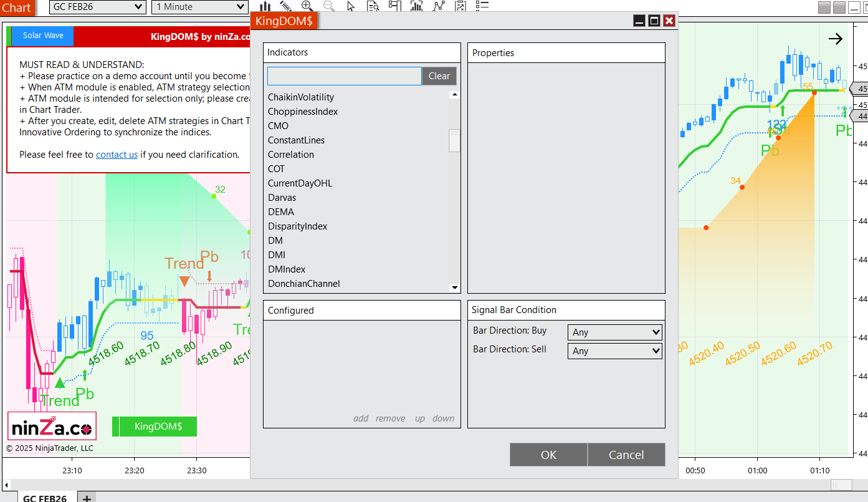Add a new chart tab
This screenshot has height=502, width=868.
(x=87, y=498)
